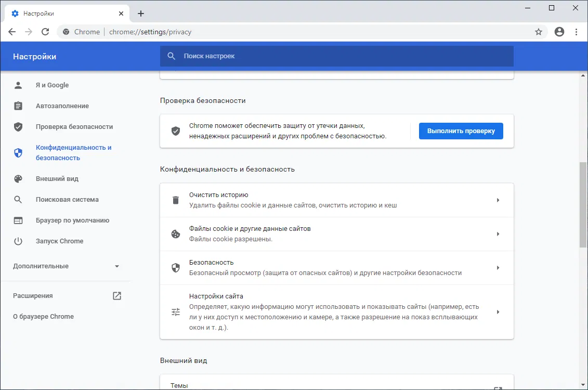Open Безопасность settings via its right arrow

pyautogui.click(x=498, y=268)
